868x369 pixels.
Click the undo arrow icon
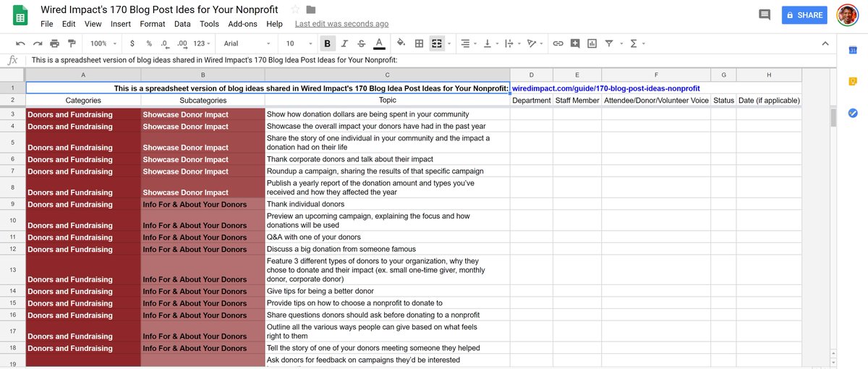pyautogui.click(x=20, y=43)
